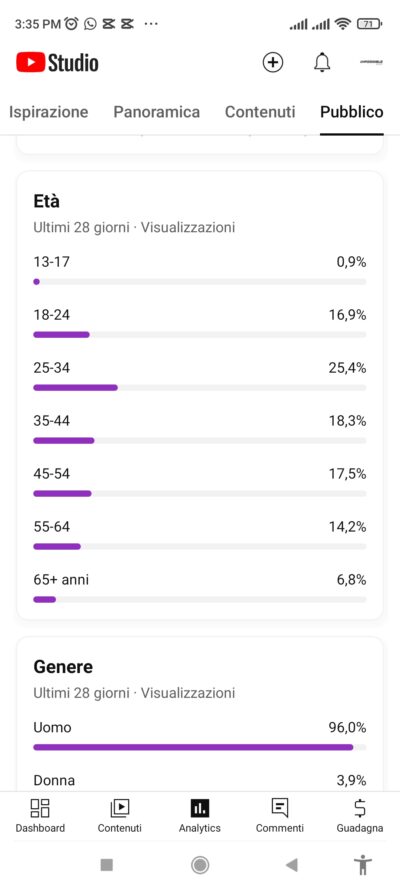
Task: Tap the Android back triangle button
Action: tap(292, 865)
